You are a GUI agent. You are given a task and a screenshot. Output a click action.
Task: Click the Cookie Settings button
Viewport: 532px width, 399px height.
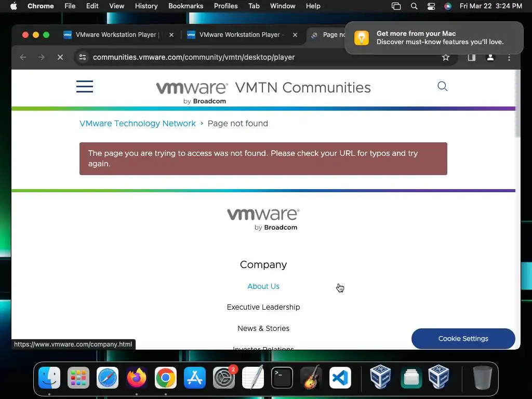tap(463, 339)
